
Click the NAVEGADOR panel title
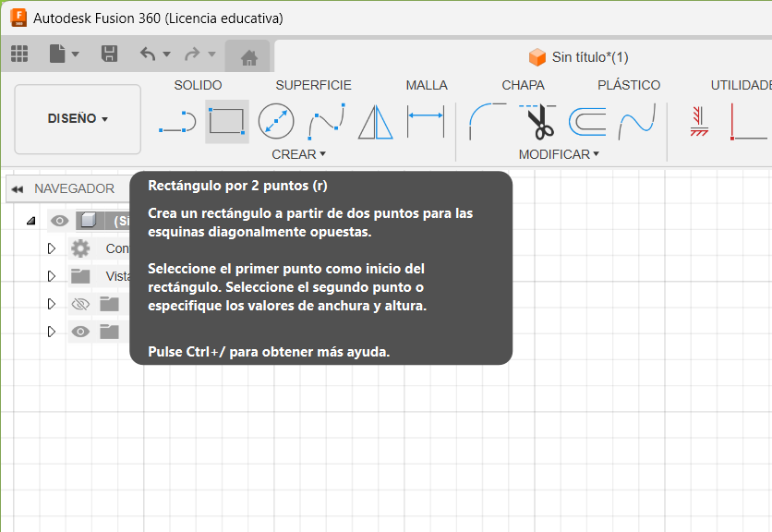pos(75,188)
